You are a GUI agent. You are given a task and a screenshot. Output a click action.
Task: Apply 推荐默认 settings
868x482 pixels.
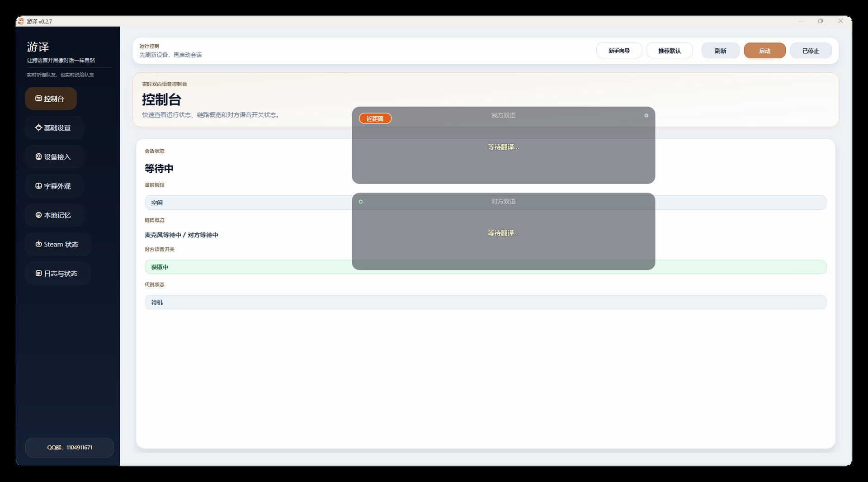pos(669,51)
